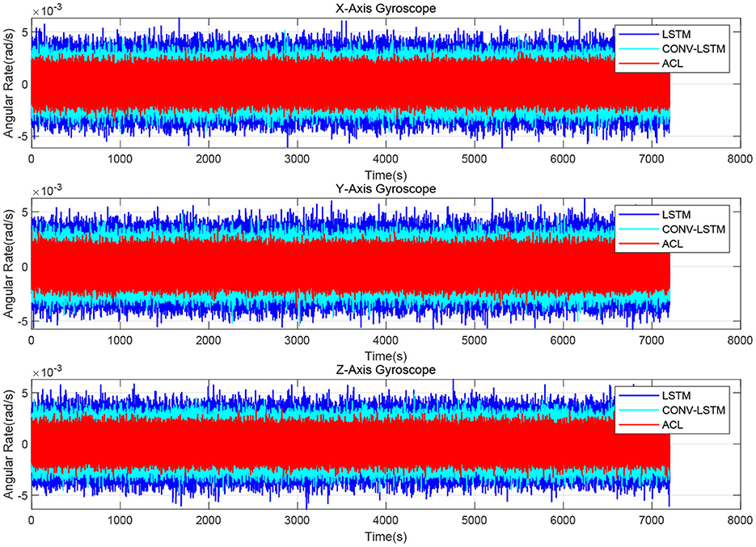Click the 8000 tick label under Y-Axis plot
The height and width of the screenshot is (547, 756).
[x=740, y=340]
